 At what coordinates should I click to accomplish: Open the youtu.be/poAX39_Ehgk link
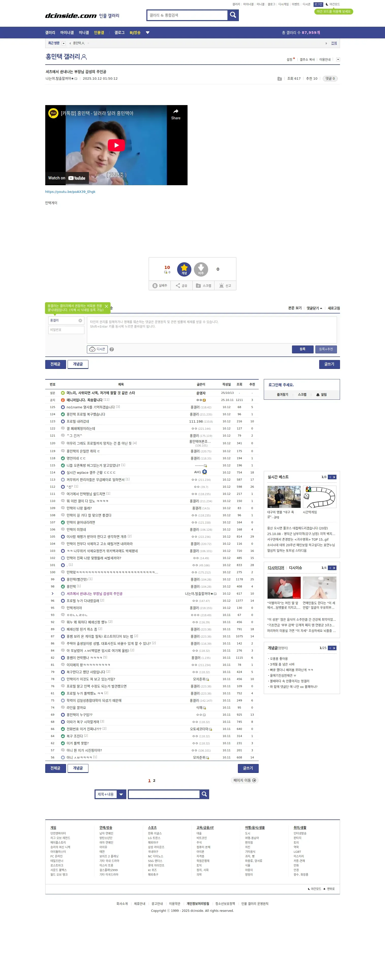click(x=70, y=192)
